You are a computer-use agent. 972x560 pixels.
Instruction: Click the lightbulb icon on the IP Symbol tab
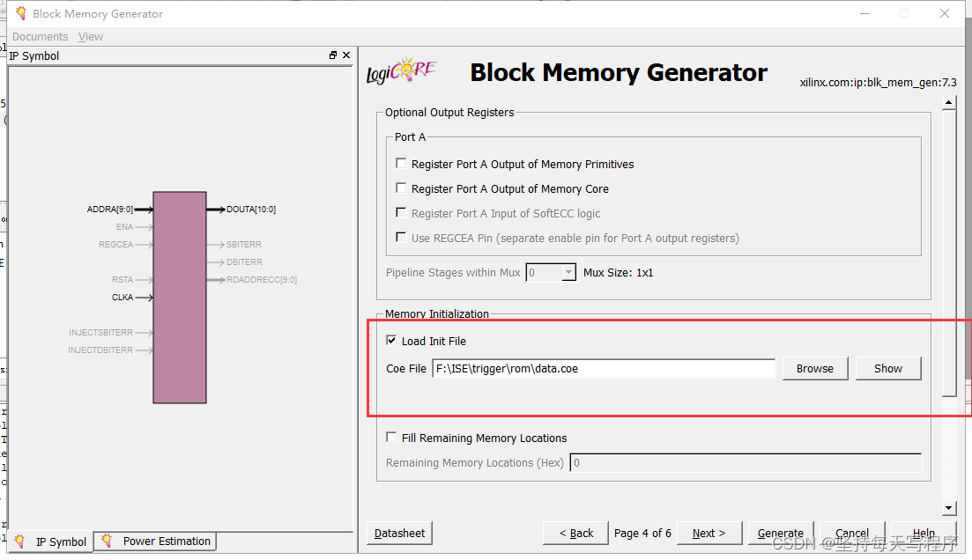pyautogui.click(x=19, y=542)
